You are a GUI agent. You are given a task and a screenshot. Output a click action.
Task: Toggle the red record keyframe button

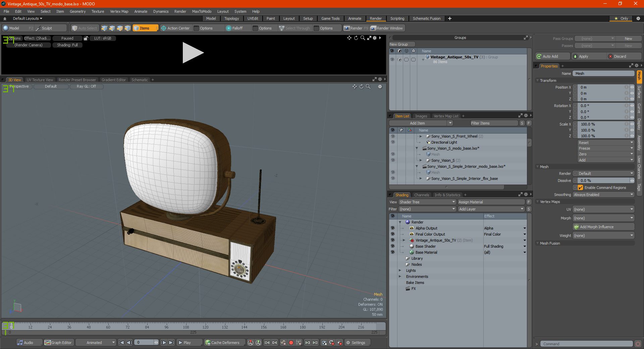click(x=291, y=343)
